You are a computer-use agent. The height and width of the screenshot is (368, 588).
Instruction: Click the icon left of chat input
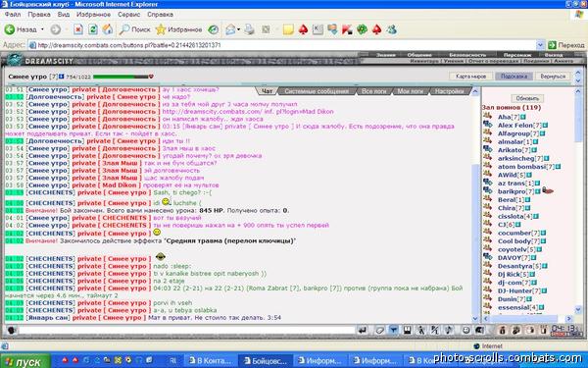point(11,330)
